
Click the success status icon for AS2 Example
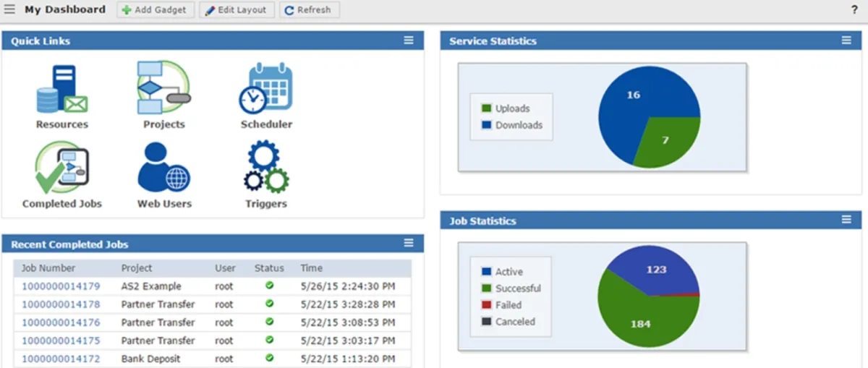(270, 286)
